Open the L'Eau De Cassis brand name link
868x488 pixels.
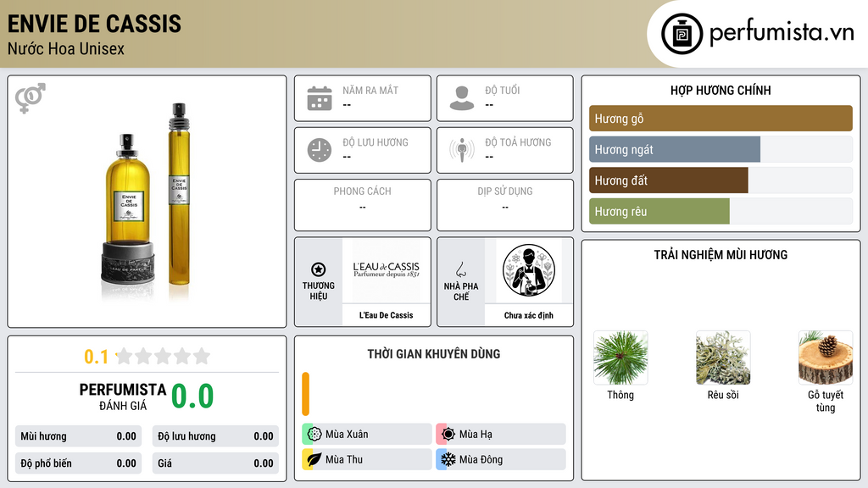(x=386, y=315)
